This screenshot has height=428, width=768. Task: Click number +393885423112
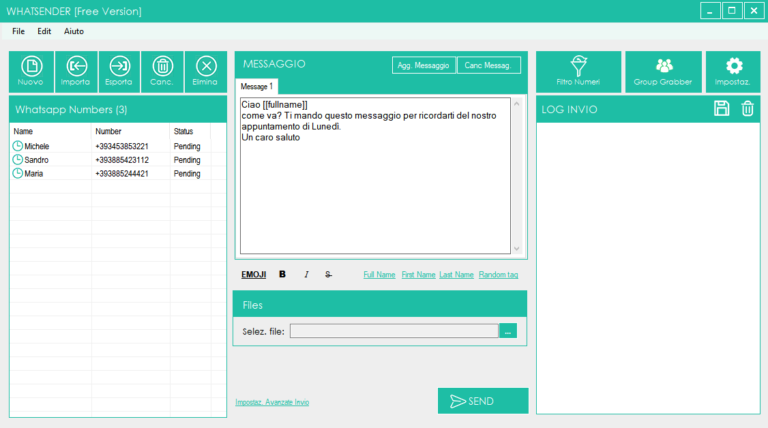click(122, 160)
